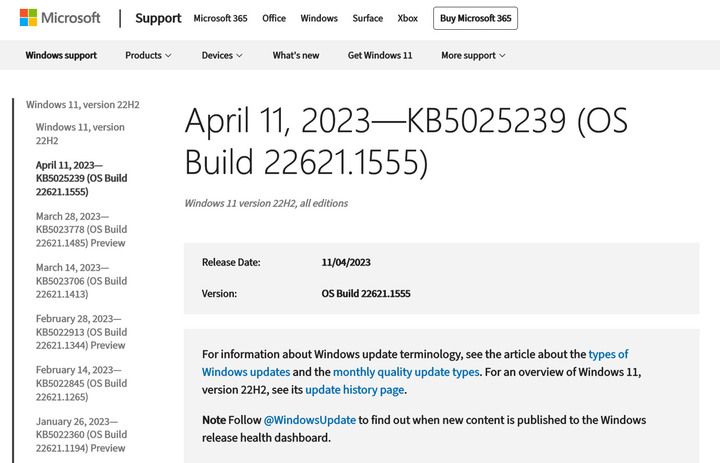Screen dimensions: 720x463
Task: Click the Buy Microsoft 365 button
Action: 475,18
